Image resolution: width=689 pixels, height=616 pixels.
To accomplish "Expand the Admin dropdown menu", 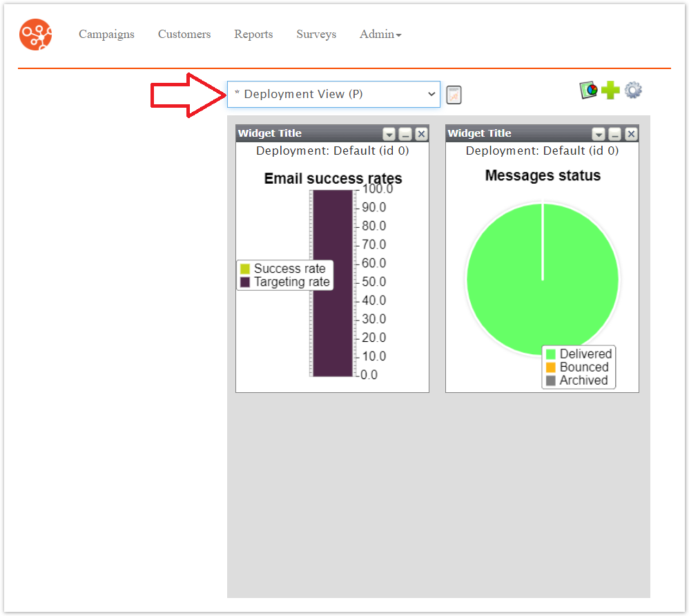I will click(380, 35).
